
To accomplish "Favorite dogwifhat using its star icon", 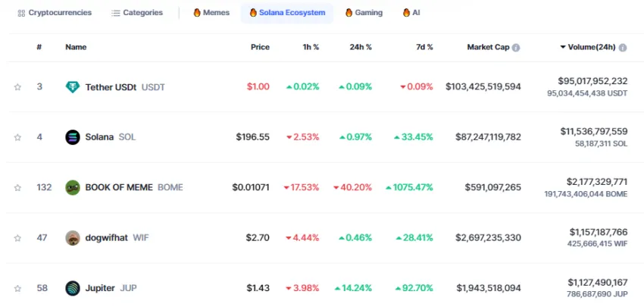I will pyautogui.click(x=17, y=238).
